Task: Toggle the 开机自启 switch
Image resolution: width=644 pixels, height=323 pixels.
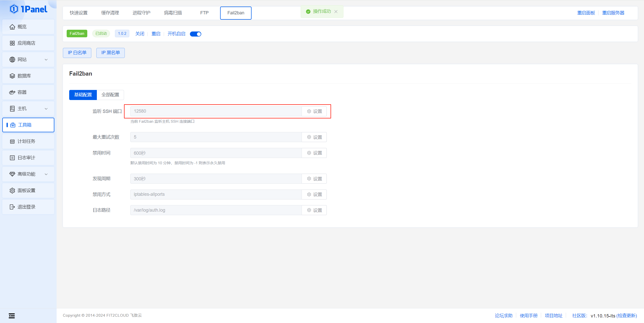Action: pos(195,34)
